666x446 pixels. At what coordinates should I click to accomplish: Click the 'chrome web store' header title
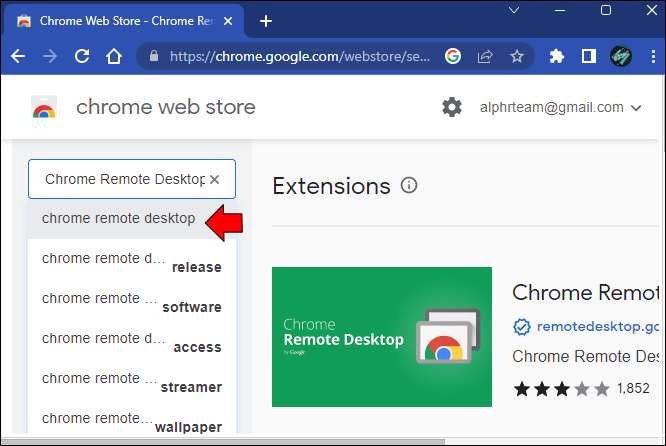(166, 107)
